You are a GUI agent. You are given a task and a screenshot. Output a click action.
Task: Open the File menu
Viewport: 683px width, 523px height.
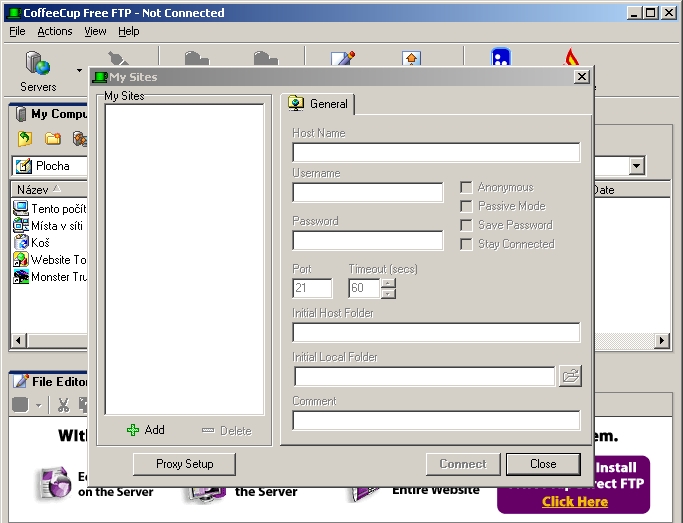[x=17, y=31]
